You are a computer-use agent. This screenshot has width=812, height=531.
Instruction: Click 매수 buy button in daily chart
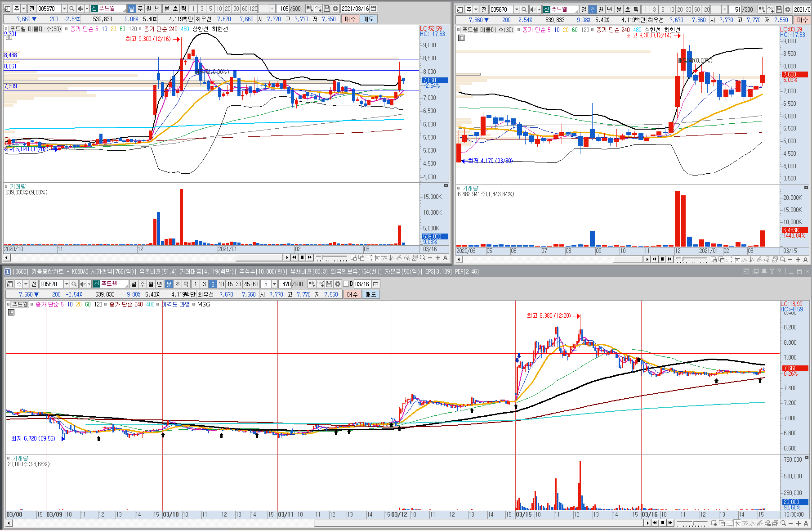click(350, 19)
